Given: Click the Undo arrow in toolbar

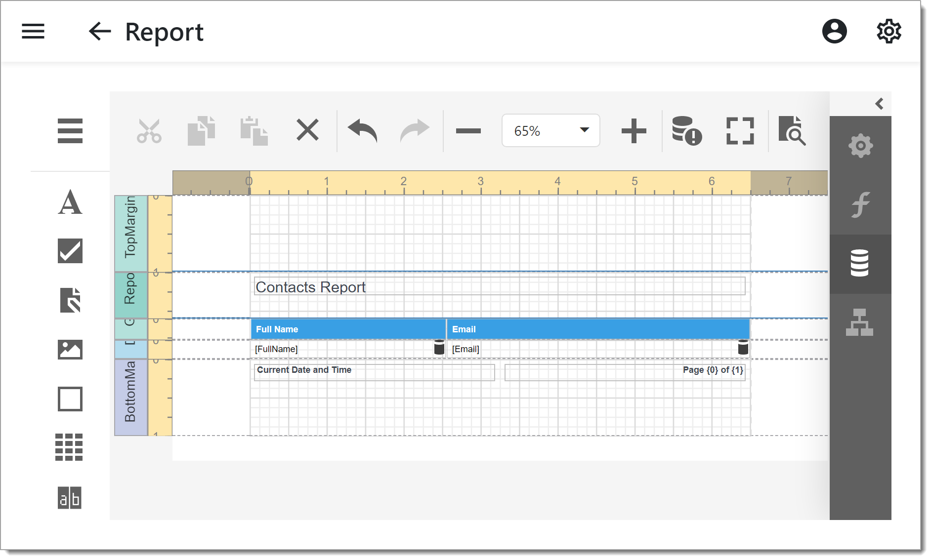Looking at the screenshot, I should [363, 131].
